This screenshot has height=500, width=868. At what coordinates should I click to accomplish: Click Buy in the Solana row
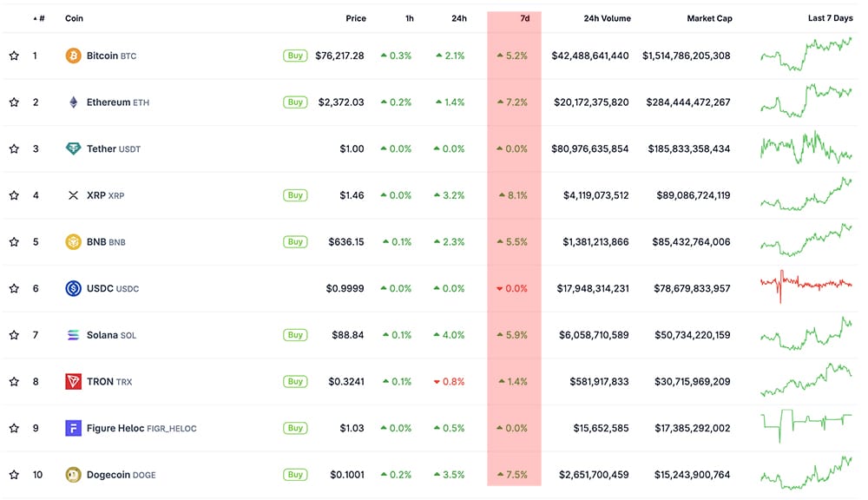(295, 334)
